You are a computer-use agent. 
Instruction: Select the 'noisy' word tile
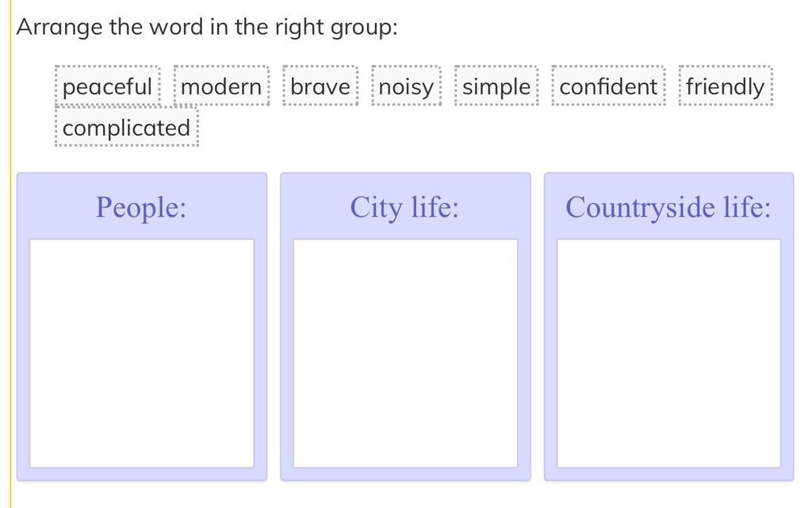pos(406,86)
